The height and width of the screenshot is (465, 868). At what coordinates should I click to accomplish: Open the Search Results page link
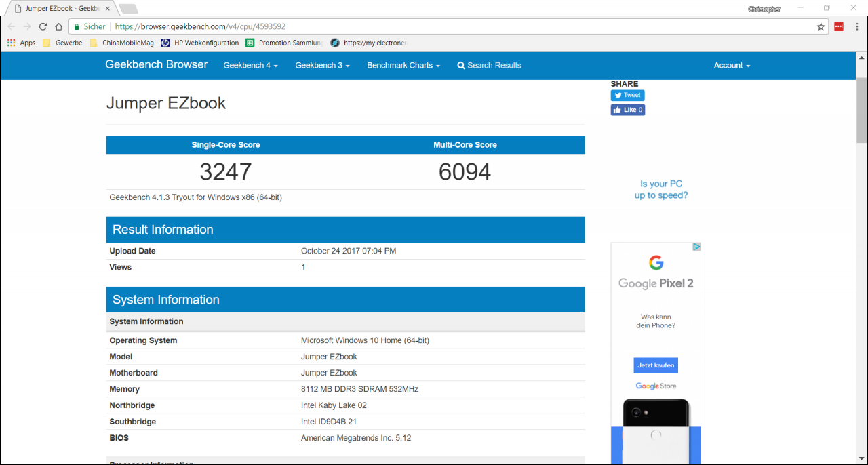pos(489,66)
